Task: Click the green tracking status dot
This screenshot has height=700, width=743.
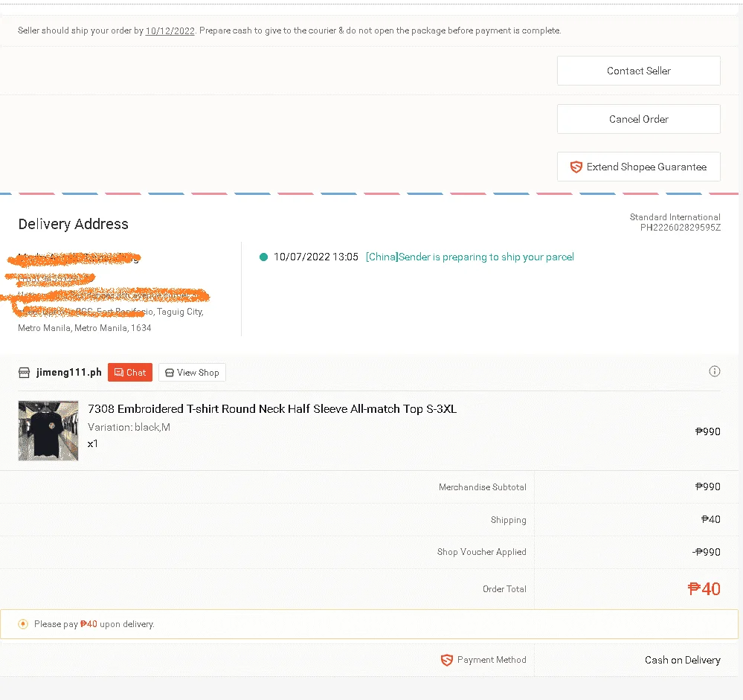Action: [x=263, y=257]
